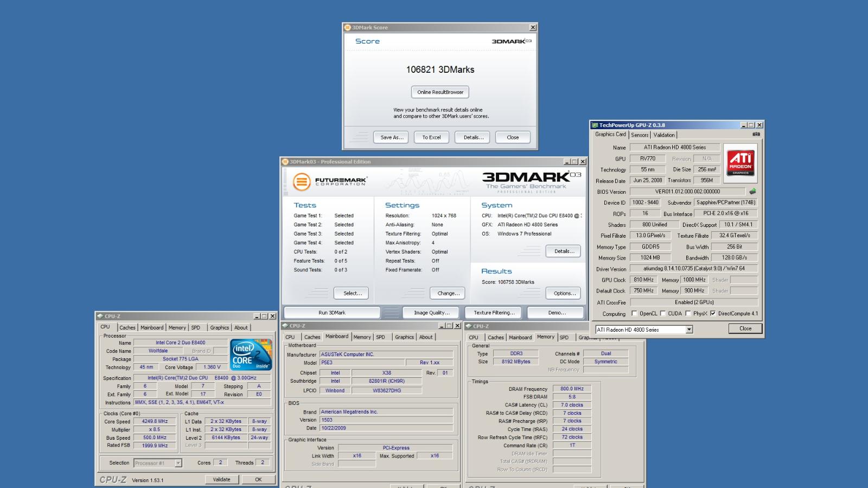
Task: Click the GPU-Z screenshot camera icon
Action: coord(756,134)
